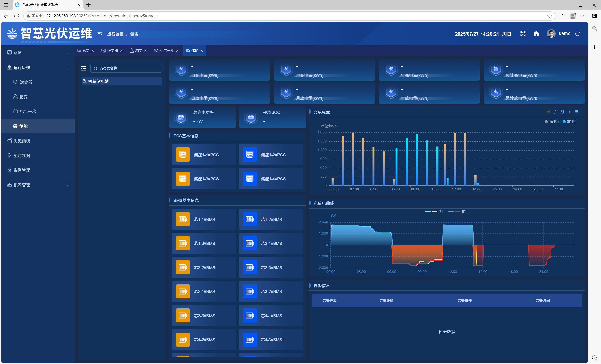Click the fullscreen toggle icon in header
The width and height of the screenshot is (601, 364).
(523, 34)
